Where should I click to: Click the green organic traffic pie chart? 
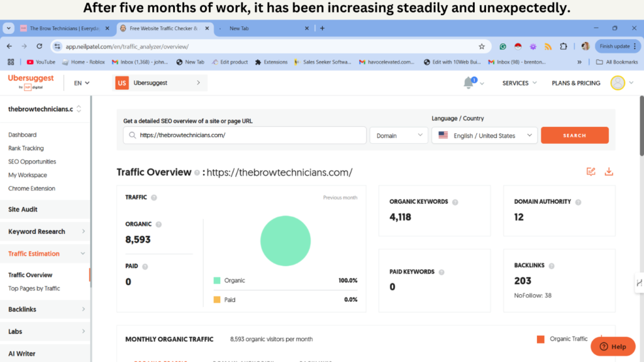click(x=286, y=241)
